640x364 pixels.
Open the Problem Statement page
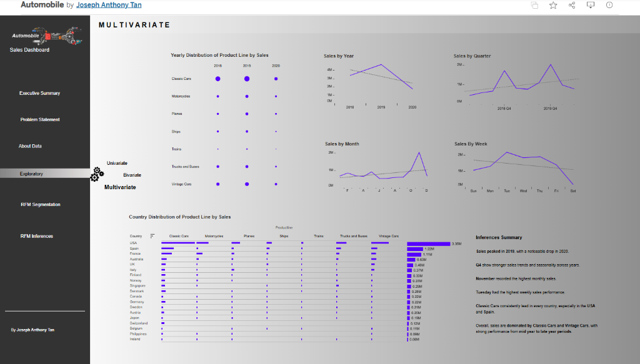[x=40, y=120]
